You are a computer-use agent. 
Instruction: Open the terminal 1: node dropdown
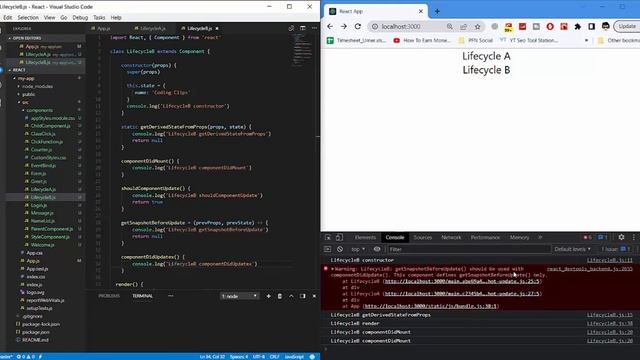pyautogui.click(x=239, y=296)
